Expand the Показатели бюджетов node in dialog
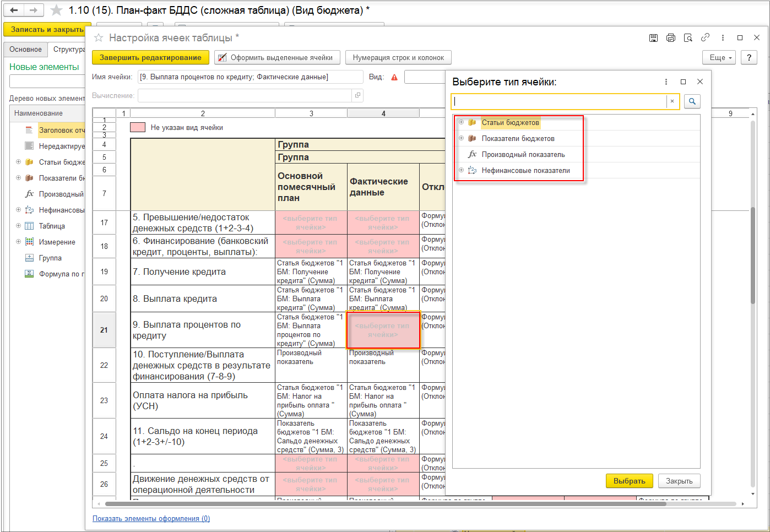This screenshot has height=532, width=770. pos(462,138)
